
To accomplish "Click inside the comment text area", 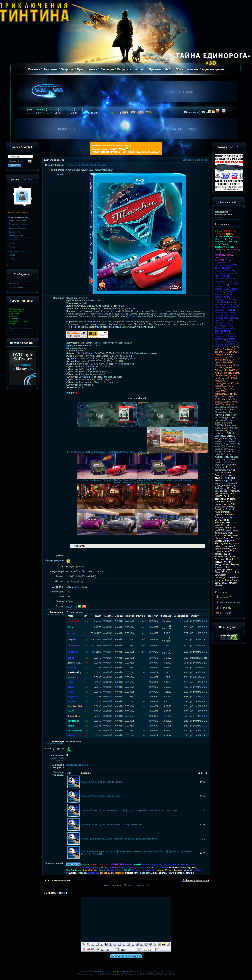I will pos(126,919).
